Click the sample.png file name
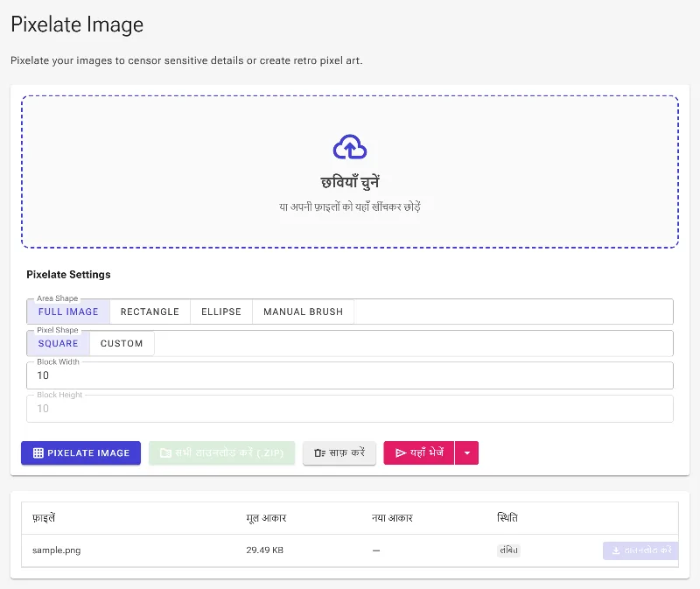The width and height of the screenshot is (700, 589). tap(57, 550)
